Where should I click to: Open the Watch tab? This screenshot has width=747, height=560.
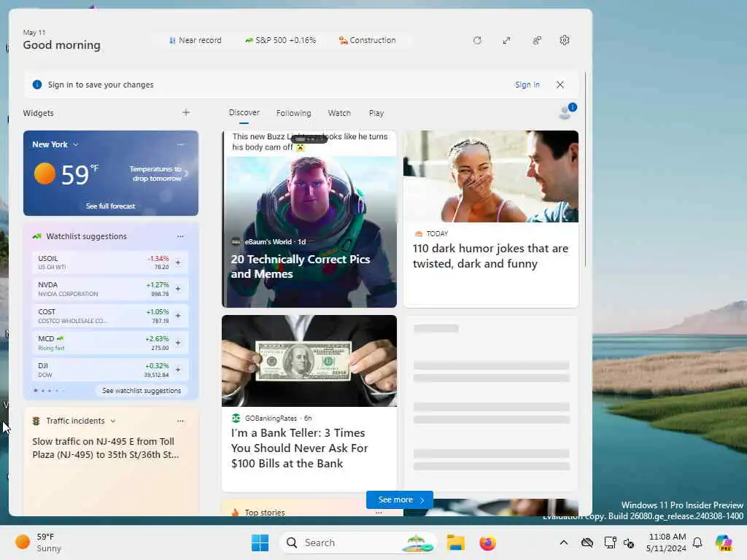click(x=339, y=113)
